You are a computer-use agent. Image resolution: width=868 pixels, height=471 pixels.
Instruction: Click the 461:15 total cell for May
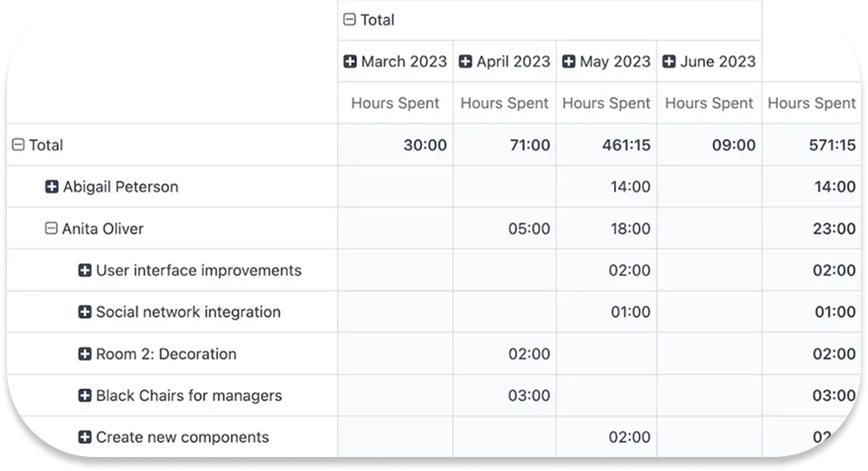pos(628,145)
